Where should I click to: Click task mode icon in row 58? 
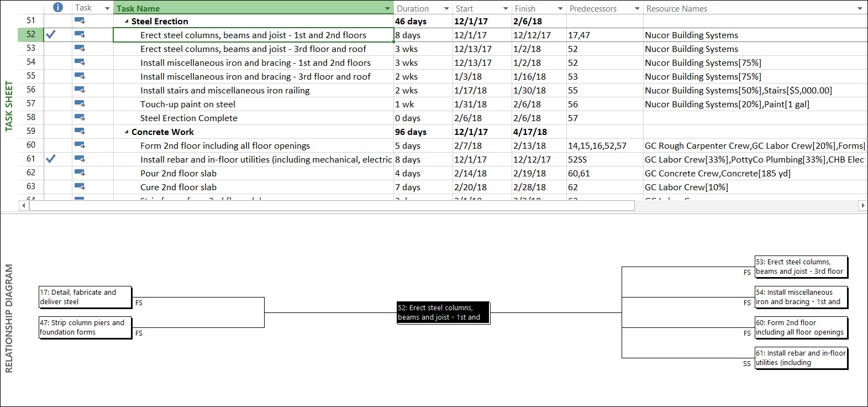[x=80, y=118]
